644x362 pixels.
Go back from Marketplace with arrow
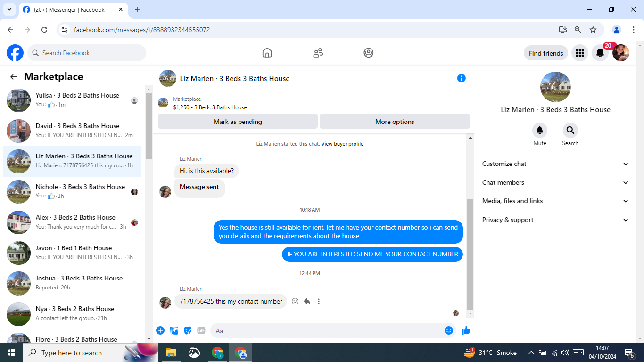14,77
